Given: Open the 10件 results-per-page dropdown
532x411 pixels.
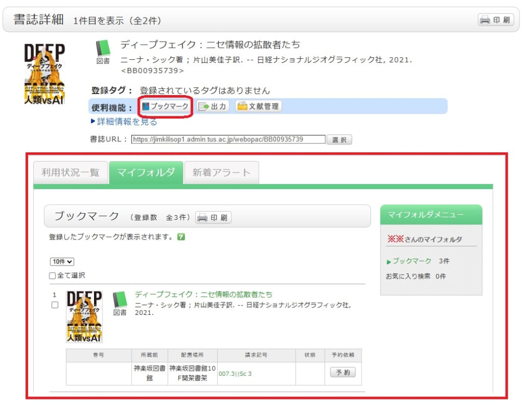Looking at the screenshot, I should click(62, 262).
